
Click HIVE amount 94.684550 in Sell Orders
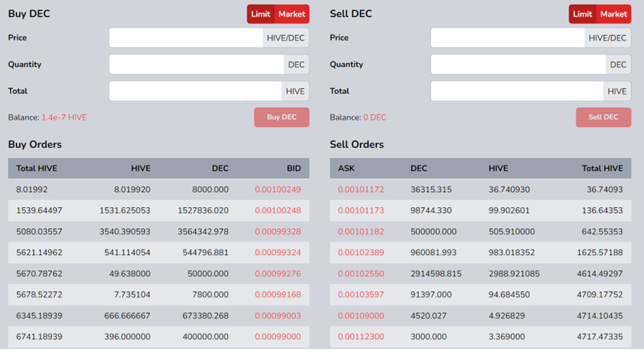pyautogui.click(x=509, y=294)
